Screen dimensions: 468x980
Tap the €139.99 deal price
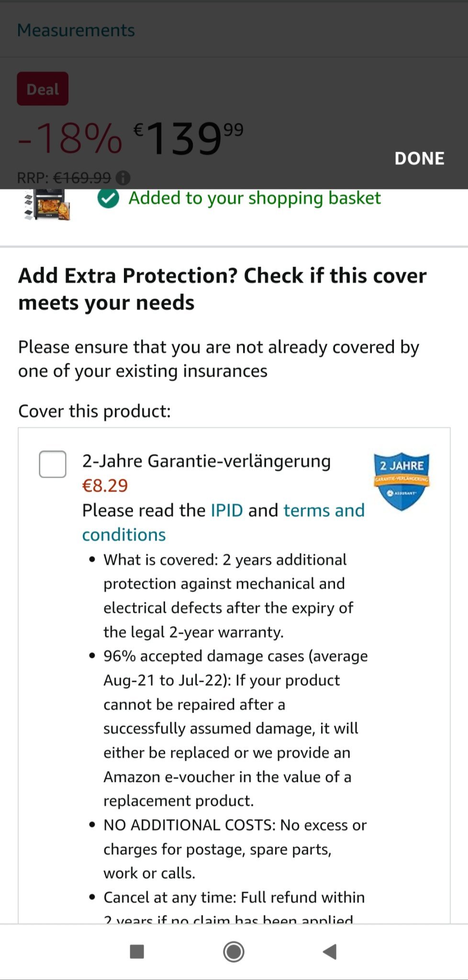[188, 139]
